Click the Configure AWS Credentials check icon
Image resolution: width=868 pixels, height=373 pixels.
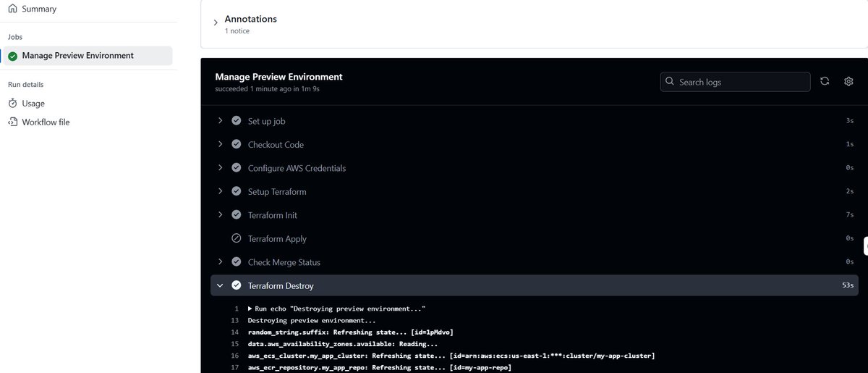236,168
